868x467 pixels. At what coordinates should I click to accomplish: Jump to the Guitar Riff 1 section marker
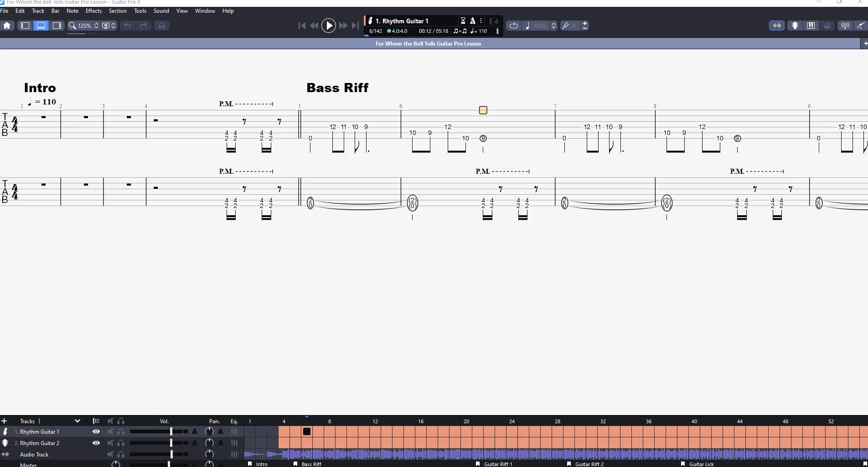pos(494,464)
